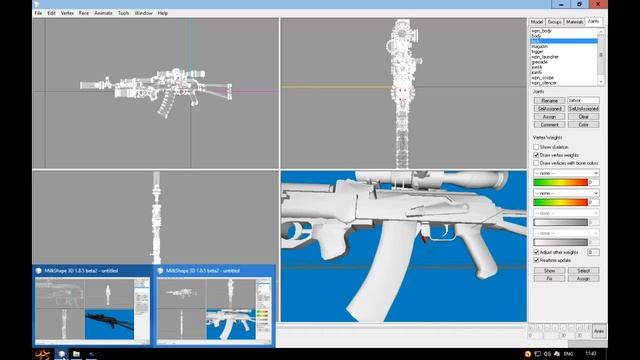Open the Tools menu
Viewport: 640px width, 360px height.
(x=123, y=13)
